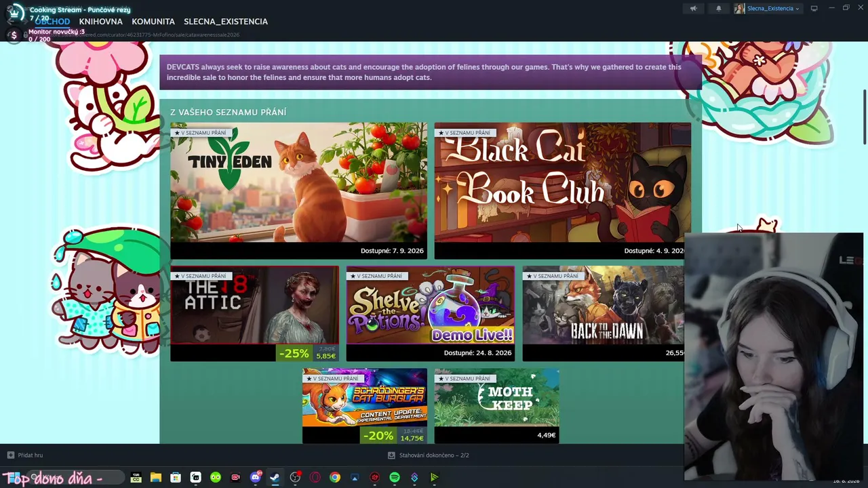Click the wishlist tag on Back to the Dawn

[553, 276]
